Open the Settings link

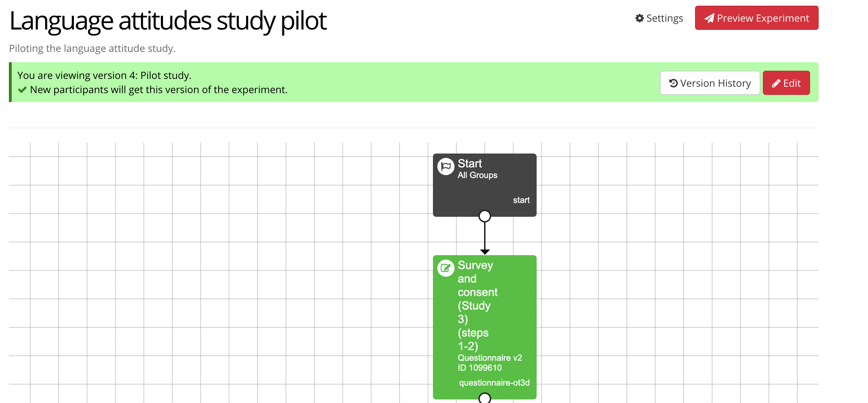664,18
